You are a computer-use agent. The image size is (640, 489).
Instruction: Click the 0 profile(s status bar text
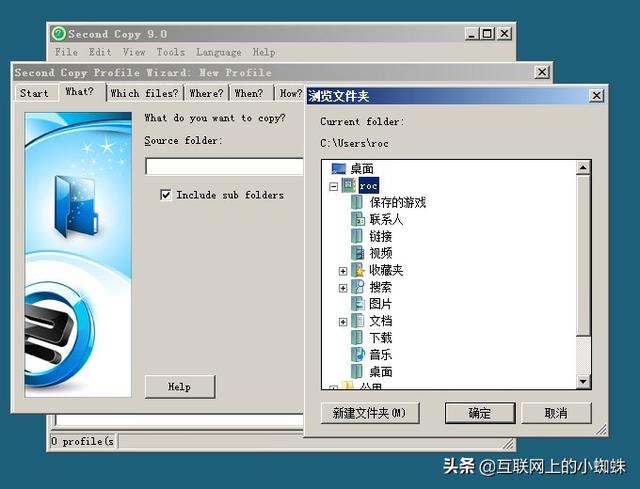(83, 441)
